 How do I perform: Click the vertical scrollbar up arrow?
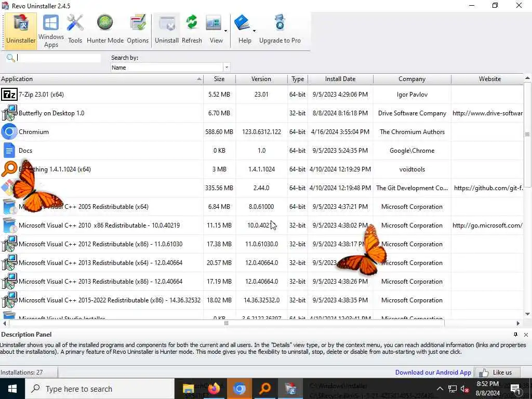[528, 78]
